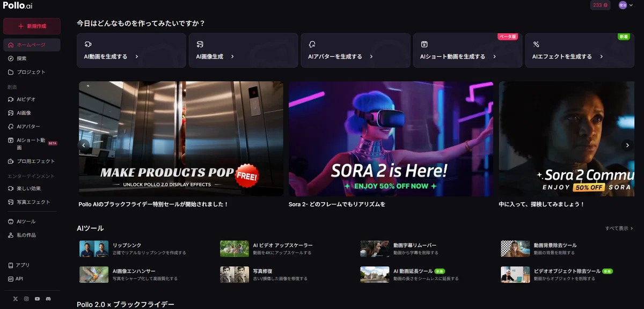The width and height of the screenshot is (644, 309).
Task: Click the 動画字幕リムーバー thumbnail
Action: [x=375, y=249]
